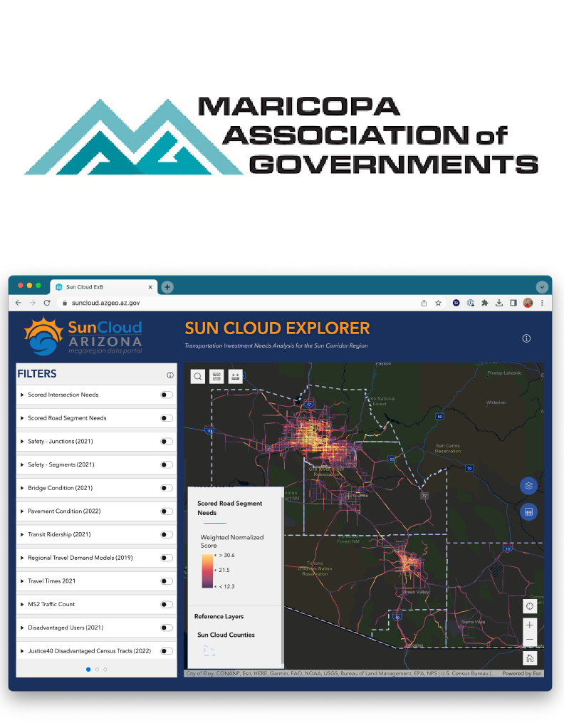This screenshot has height=728, width=564.
Task: Toggle Pavement Condition (2022) filter
Action: tap(167, 511)
